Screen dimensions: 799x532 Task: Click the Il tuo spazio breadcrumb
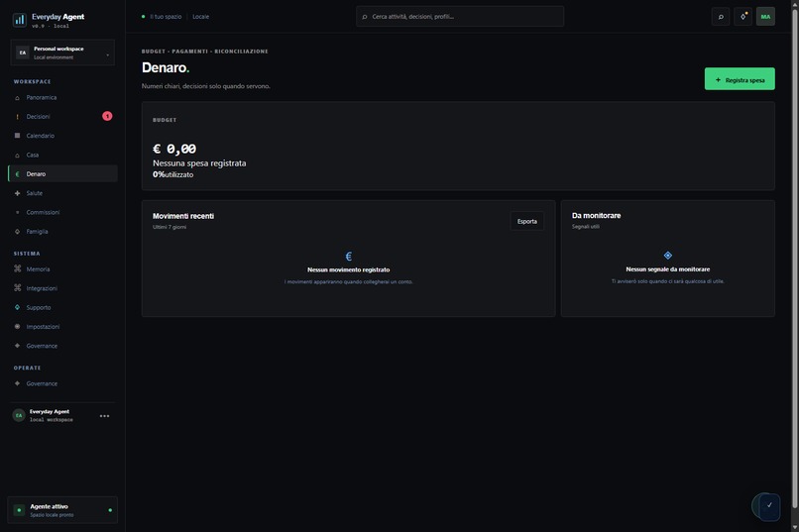click(x=166, y=17)
